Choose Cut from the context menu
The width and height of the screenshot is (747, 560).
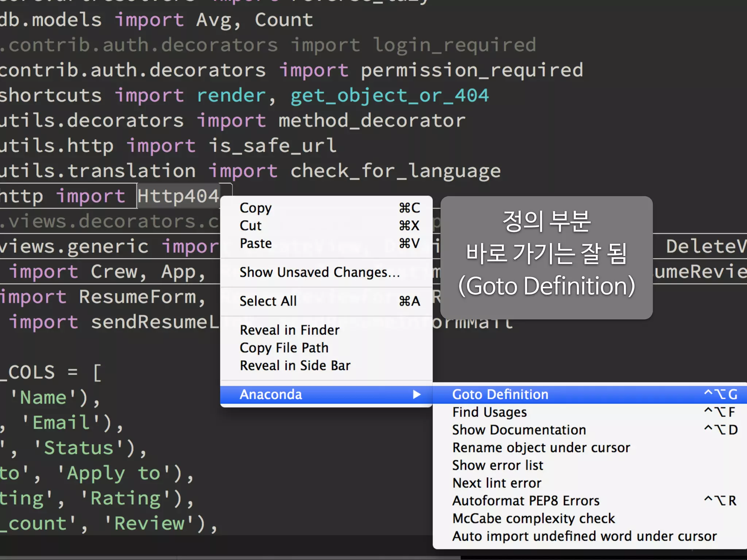(x=326, y=226)
